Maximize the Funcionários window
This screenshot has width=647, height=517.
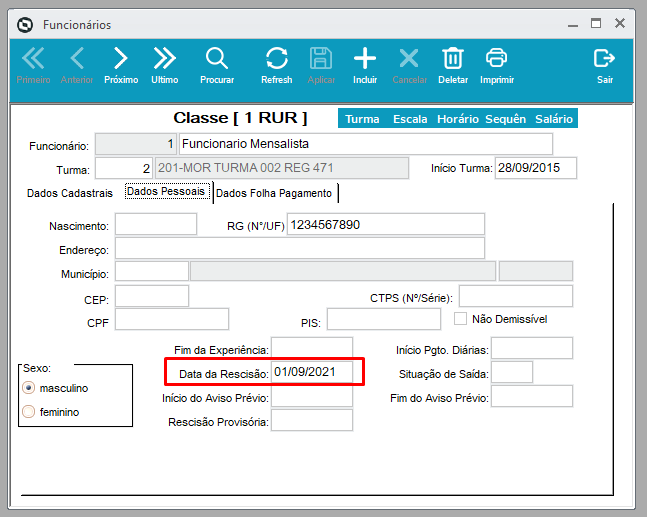coord(596,23)
